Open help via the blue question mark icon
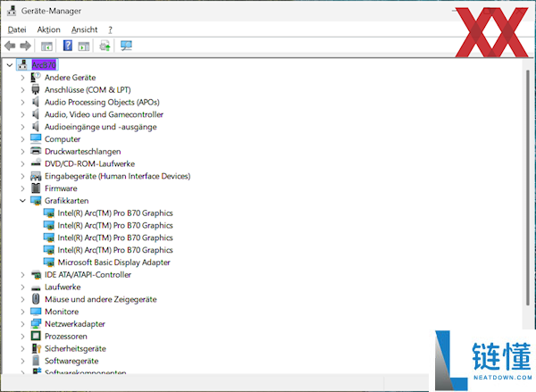 (68, 46)
